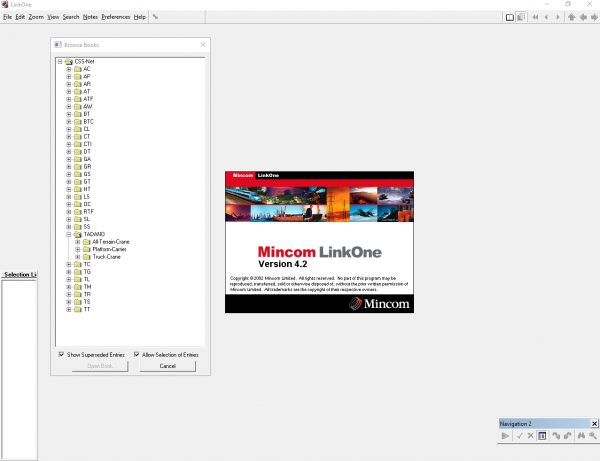Toggle the selection list panel toolbar icon
600x461 pixels.
521,17
